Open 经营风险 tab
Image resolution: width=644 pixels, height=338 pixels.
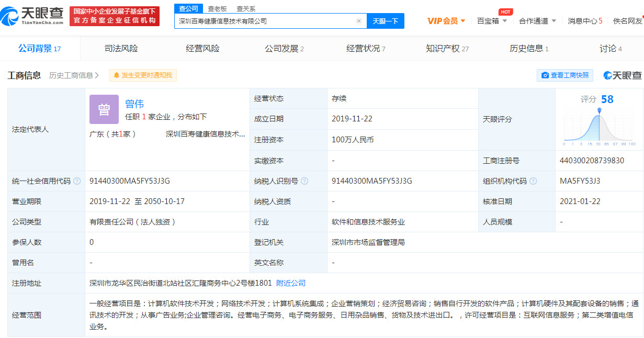pyautogui.click(x=203, y=49)
